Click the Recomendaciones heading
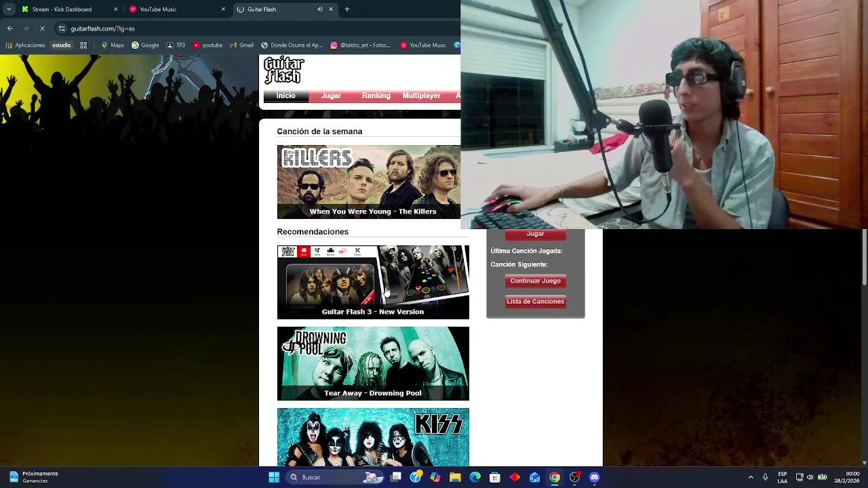The image size is (868, 488). [313, 232]
